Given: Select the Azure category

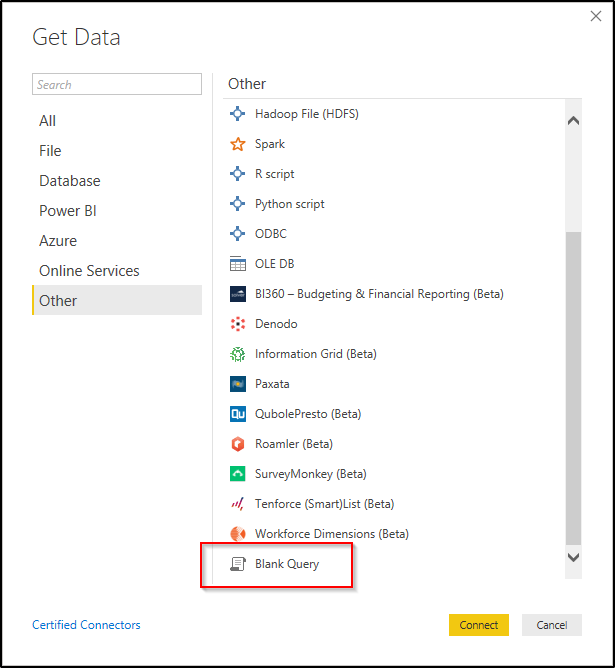Looking at the screenshot, I should point(117,241).
